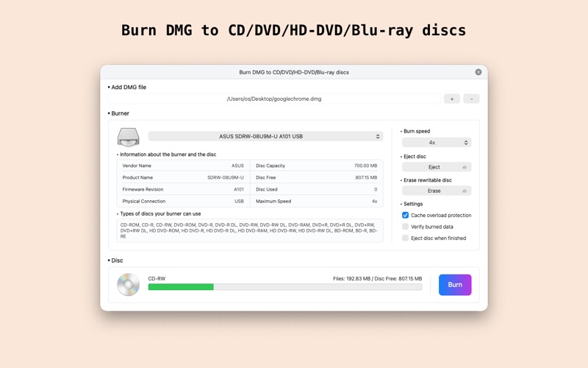Select the Disc Used 0 row
Viewport: 588px width, 368px height.
pyautogui.click(x=317, y=189)
